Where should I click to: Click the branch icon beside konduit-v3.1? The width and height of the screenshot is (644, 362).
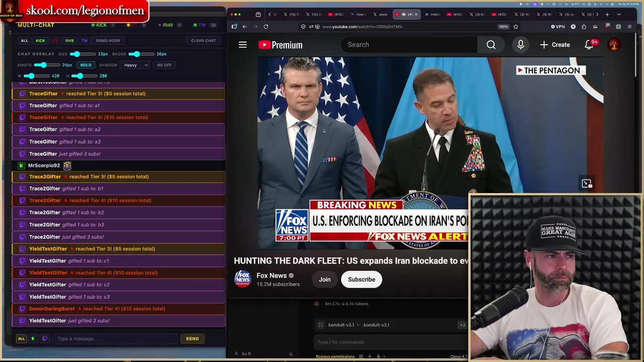pos(320,325)
